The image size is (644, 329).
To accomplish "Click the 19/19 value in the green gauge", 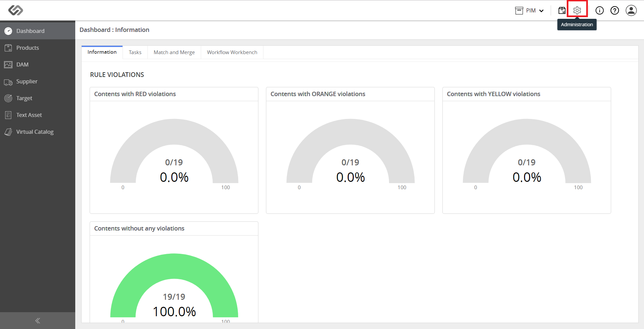I will click(174, 297).
